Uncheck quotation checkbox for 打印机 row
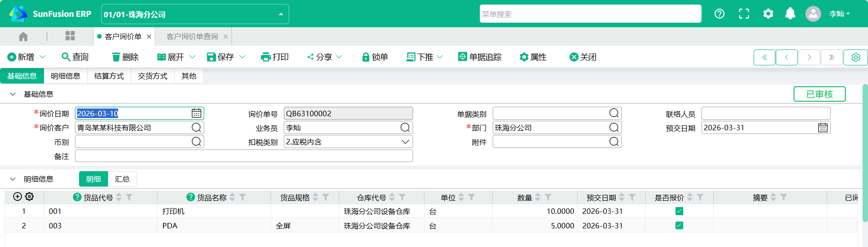 click(x=679, y=211)
